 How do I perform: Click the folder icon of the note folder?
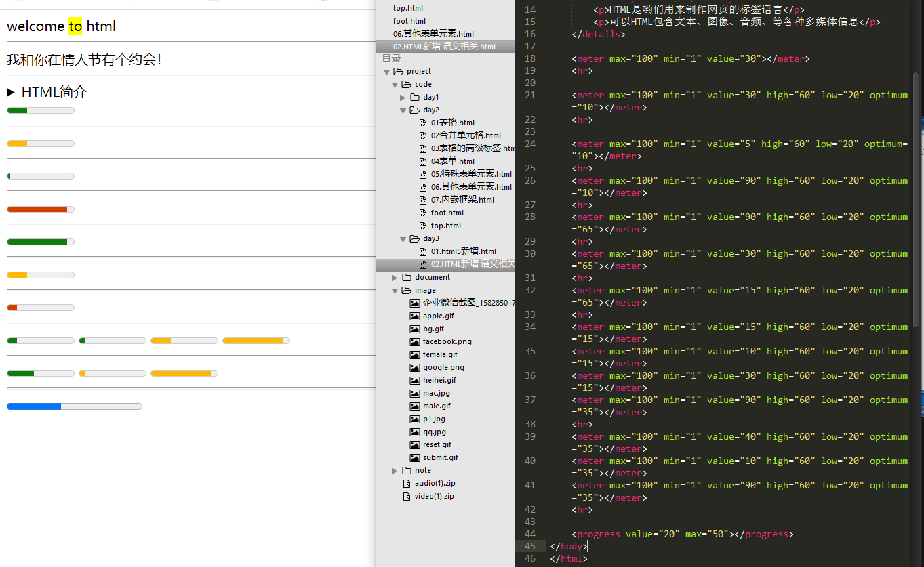pos(406,470)
